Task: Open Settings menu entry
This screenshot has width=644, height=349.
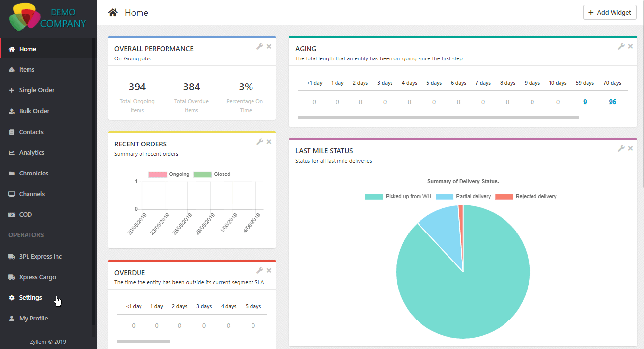Action: 46,298
